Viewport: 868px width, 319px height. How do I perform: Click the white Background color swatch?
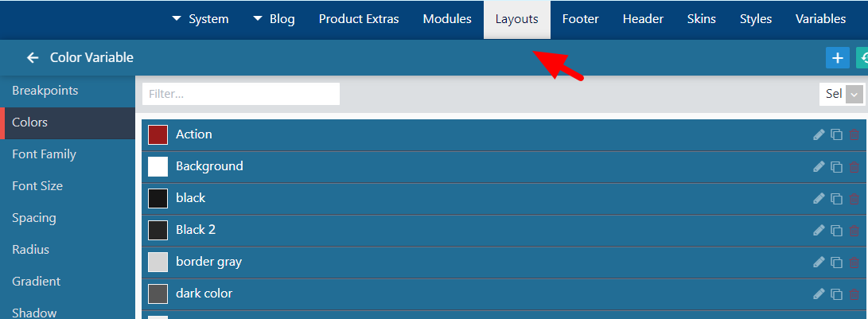158,167
